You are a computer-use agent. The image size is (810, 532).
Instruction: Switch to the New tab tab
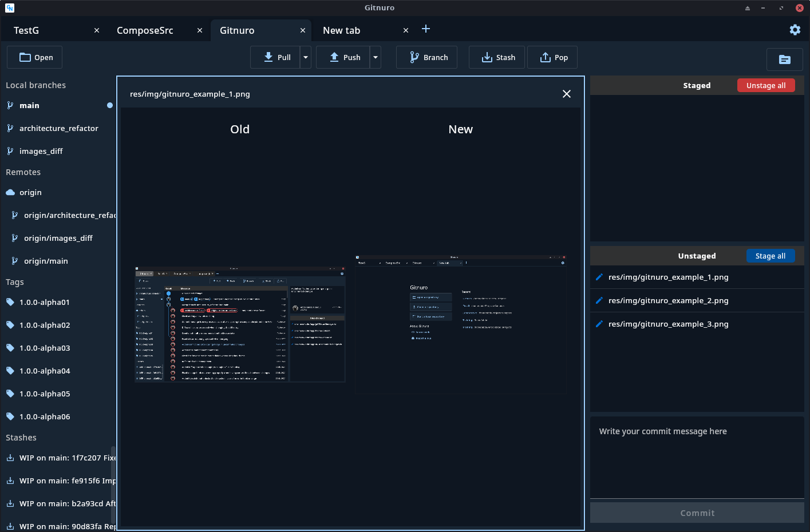pyautogui.click(x=363, y=30)
